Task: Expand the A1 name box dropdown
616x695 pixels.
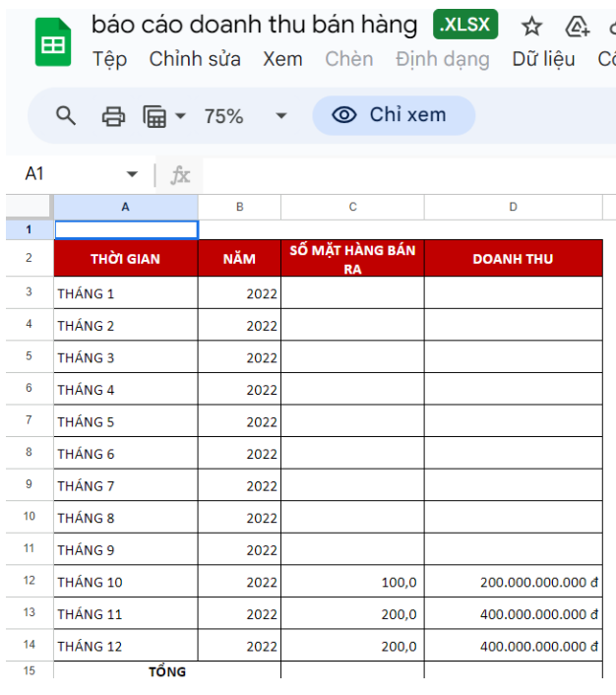Action: 132,173
